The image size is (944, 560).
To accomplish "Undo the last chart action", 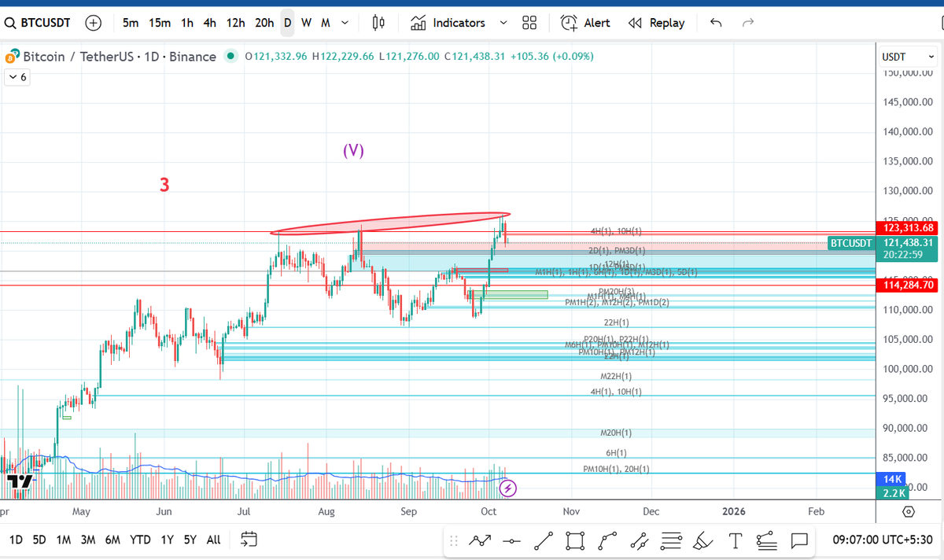I will pos(716,23).
